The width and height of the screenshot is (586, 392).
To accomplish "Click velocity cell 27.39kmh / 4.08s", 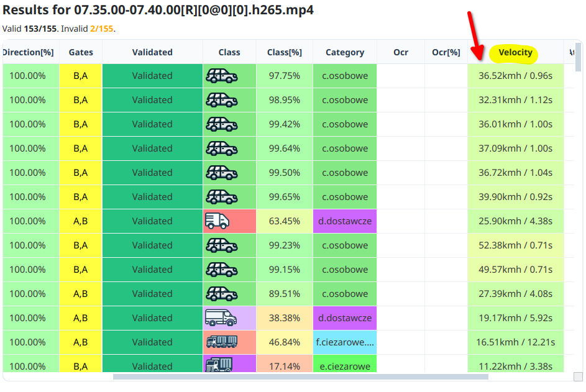I will click(516, 294).
